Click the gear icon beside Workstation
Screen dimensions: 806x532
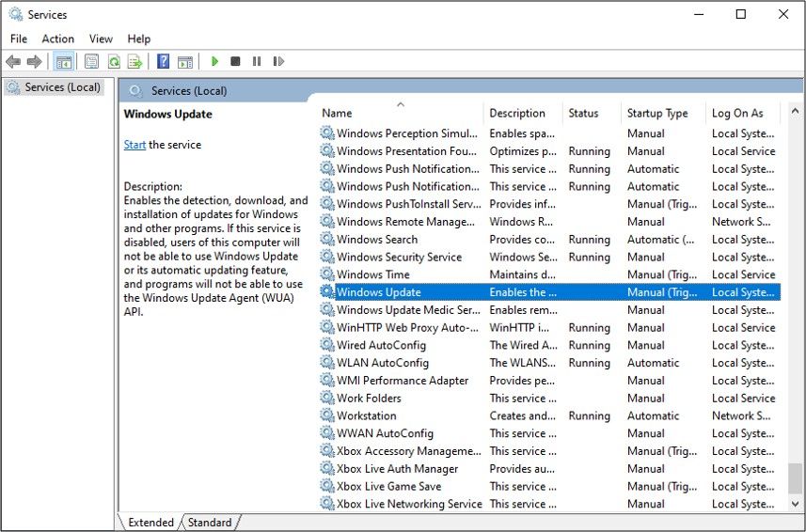click(327, 415)
